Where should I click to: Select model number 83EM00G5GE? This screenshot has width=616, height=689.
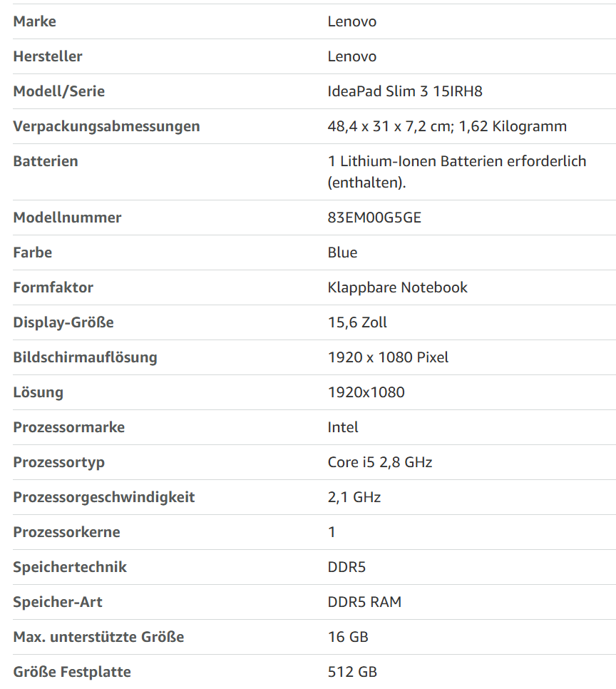(x=374, y=218)
